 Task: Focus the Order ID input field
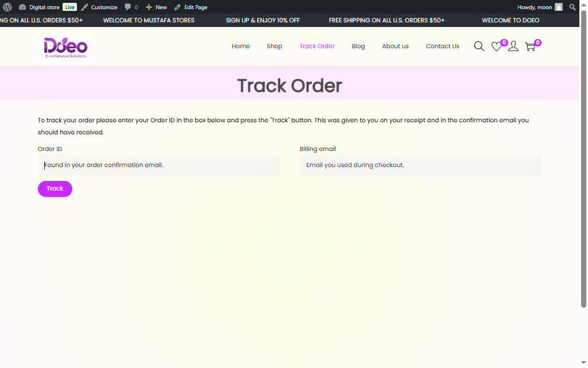[158, 165]
